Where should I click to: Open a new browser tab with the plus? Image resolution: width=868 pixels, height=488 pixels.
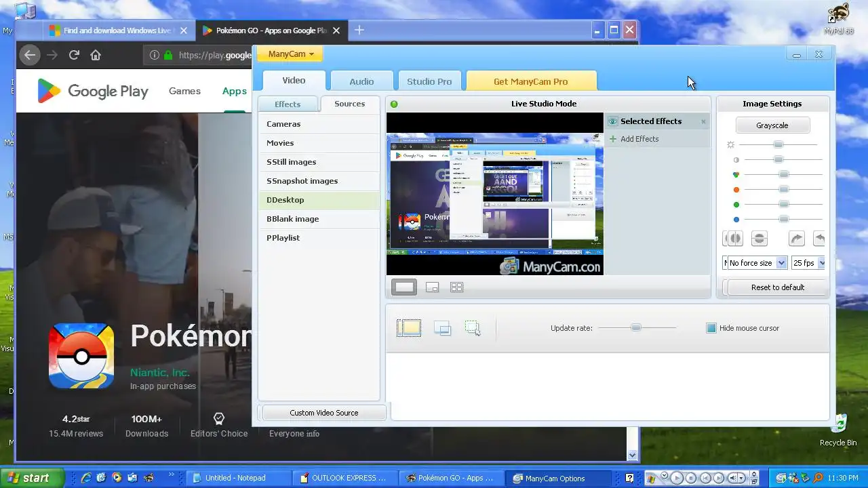(x=359, y=30)
